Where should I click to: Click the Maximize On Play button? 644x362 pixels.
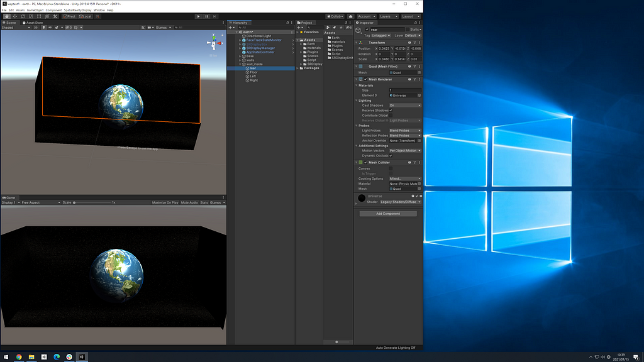165,203
